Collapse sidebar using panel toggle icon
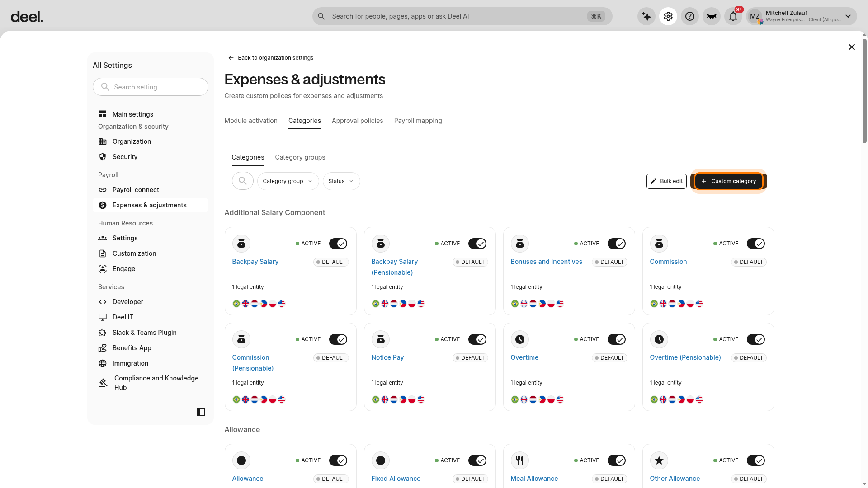The height and width of the screenshot is (488, 868). pyautogui.click(x=201, y=412)
